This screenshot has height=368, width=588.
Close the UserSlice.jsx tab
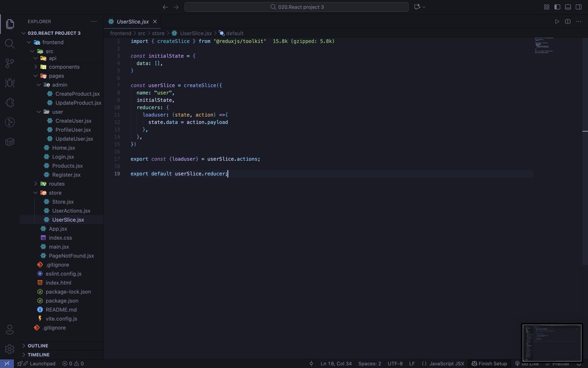point(155,22)
